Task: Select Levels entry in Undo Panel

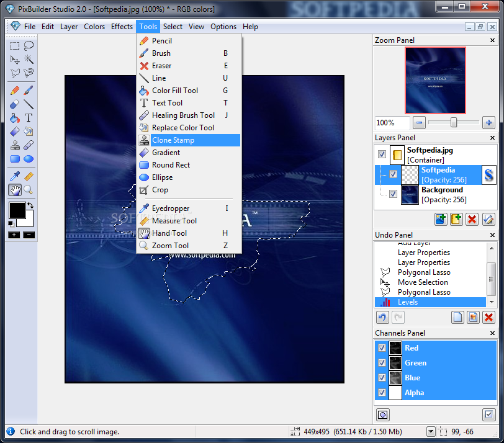Action: pos(430,302)
